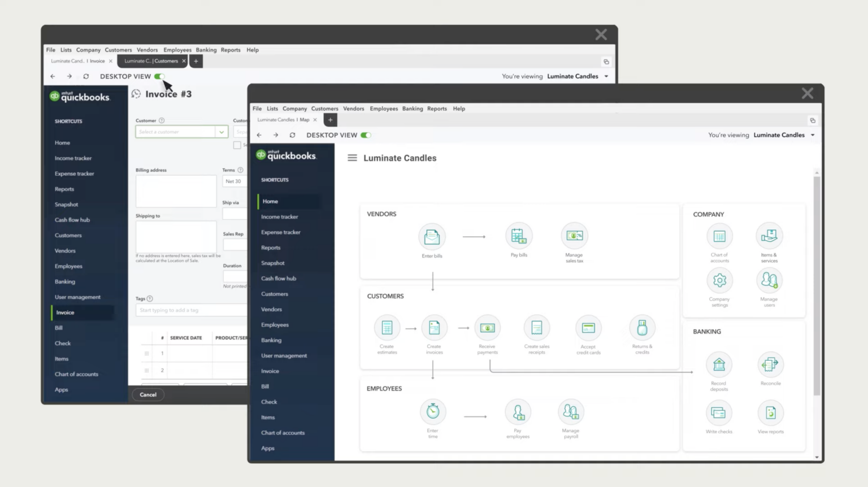Open Enter bills icon in Vendors section
Viewport: 868px width, 487px height.
pos(432,237)
